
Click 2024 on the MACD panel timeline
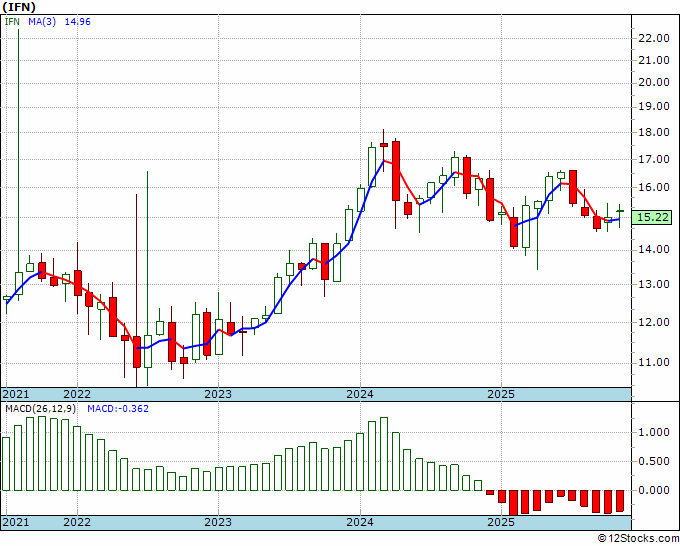point(360,522)
